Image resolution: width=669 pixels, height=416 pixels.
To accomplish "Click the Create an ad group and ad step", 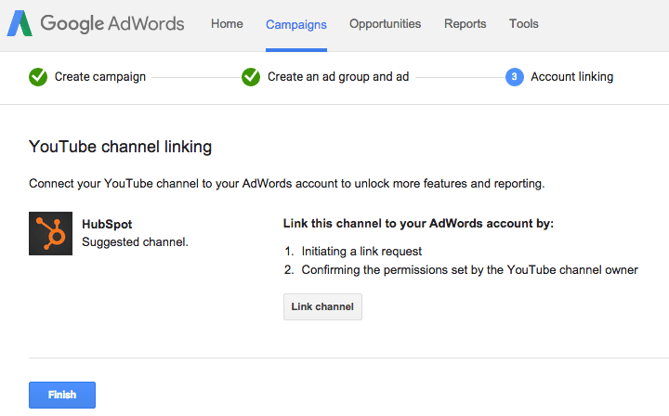I will [338, 77].
